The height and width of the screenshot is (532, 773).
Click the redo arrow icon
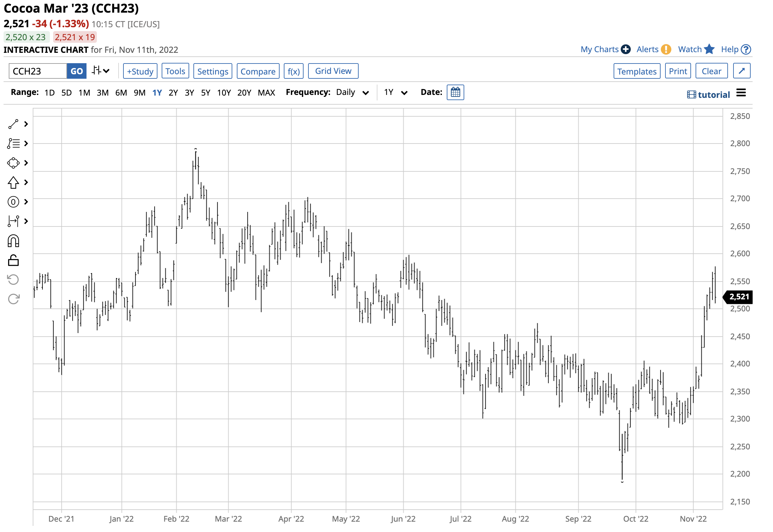tap(13, 299)
